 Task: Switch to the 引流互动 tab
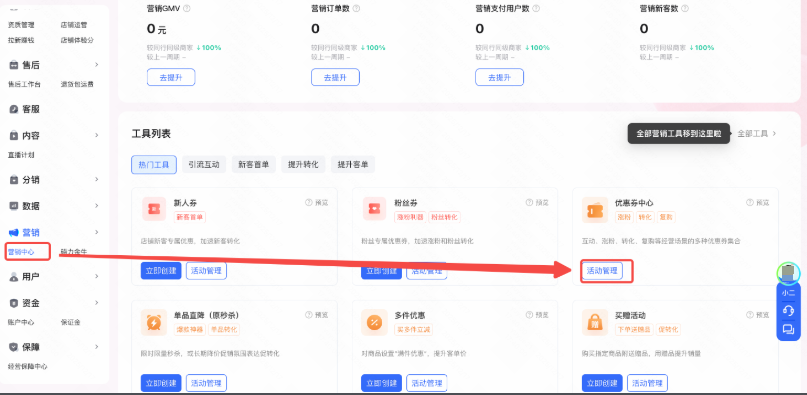(x=204, y=165)
